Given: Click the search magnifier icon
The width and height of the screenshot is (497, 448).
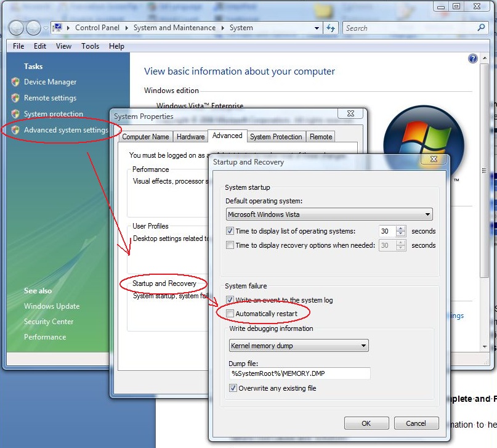Looking at the screenshot, I should pyautogui.click(x=481, y=28).
